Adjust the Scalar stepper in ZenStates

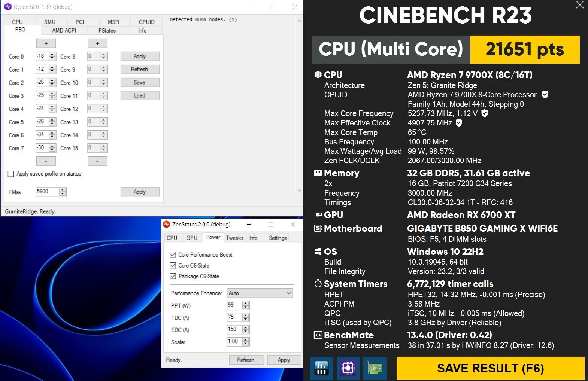[x=246, y=342]
